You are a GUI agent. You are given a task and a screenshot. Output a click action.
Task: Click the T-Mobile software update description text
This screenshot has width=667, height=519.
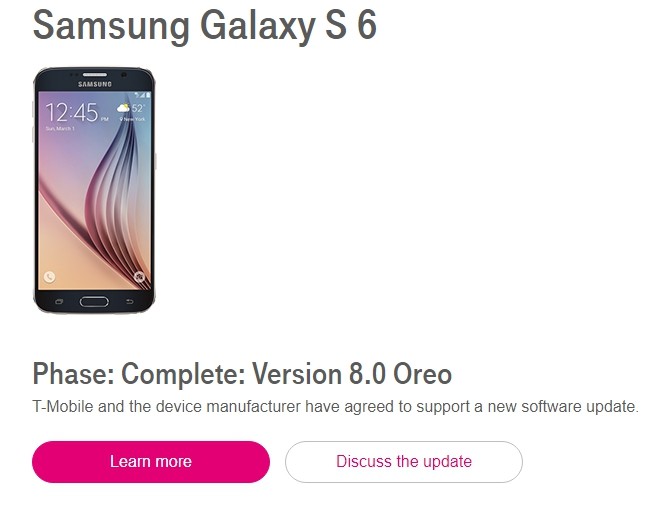336,406
